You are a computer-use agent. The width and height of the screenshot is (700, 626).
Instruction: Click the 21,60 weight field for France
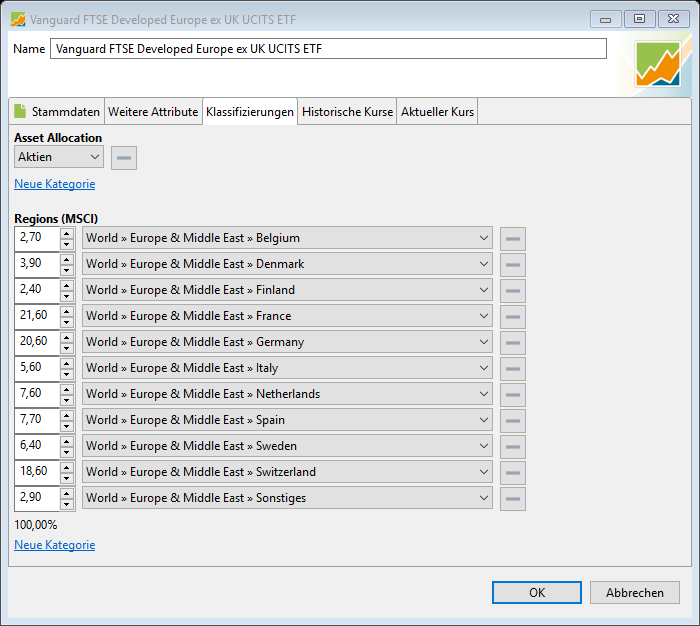click(x=38, y=316)
